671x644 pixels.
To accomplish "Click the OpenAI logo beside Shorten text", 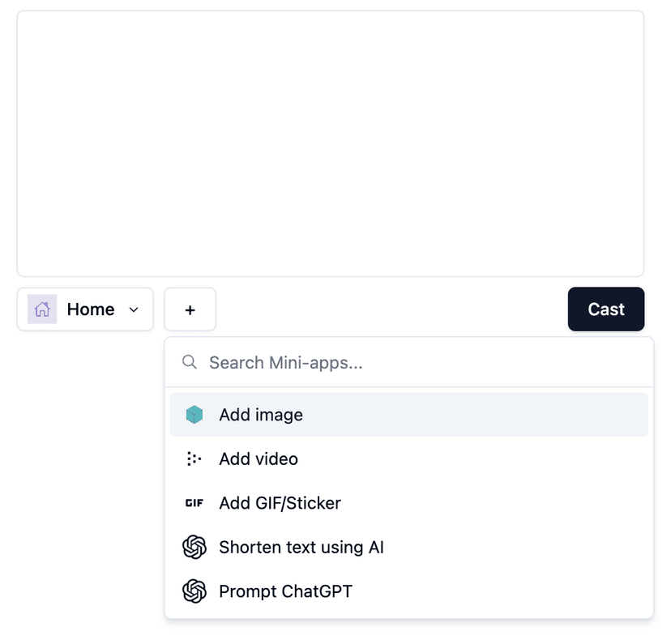I will coord(194,548).
